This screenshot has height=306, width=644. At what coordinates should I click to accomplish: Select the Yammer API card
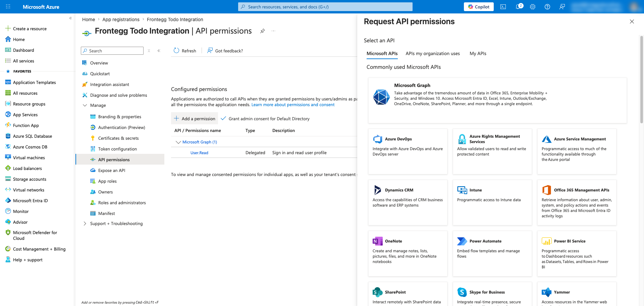click(577, 294)
